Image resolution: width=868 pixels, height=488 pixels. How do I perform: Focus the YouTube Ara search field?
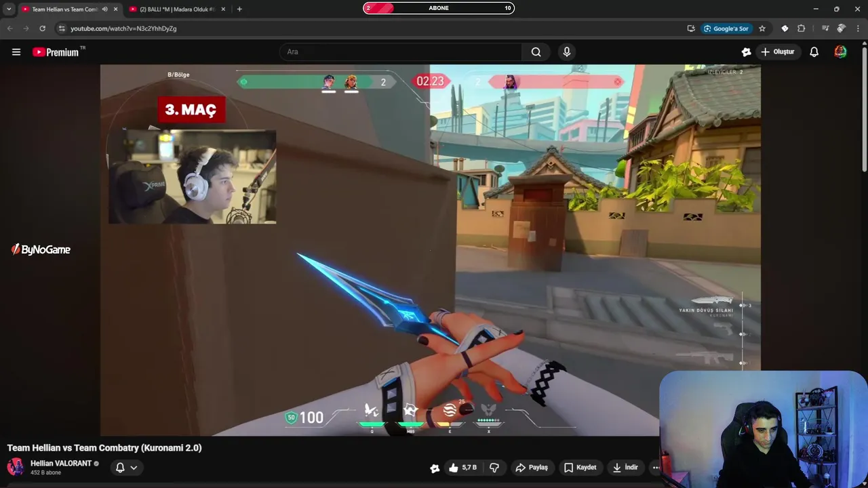click(400, 52)
